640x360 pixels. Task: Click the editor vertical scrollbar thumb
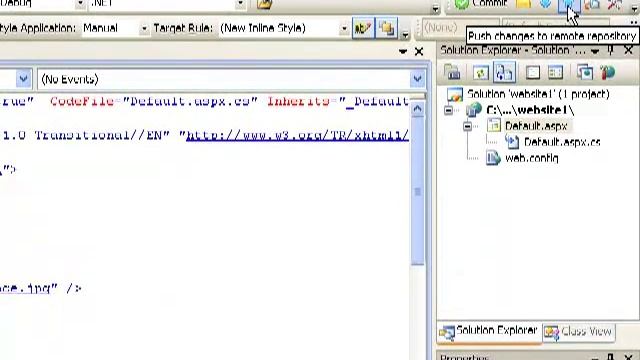coord(417,191)
